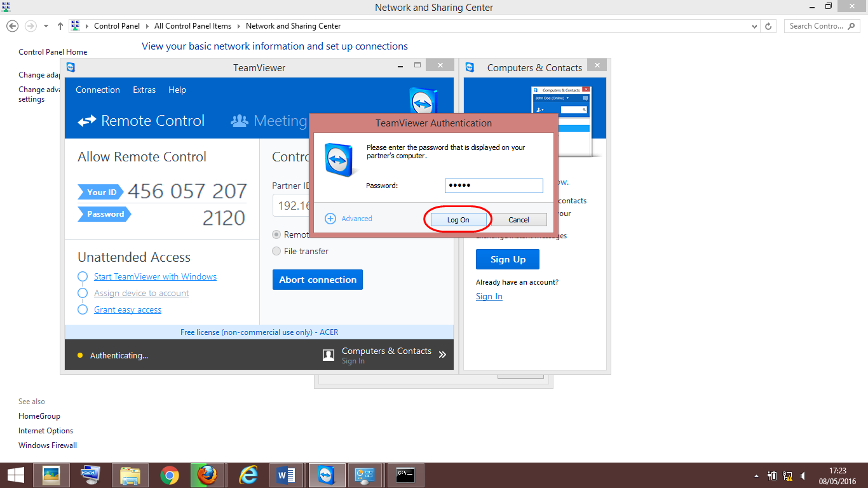Select the Remote Control tab icon with arrows

[x=87, y=120]
